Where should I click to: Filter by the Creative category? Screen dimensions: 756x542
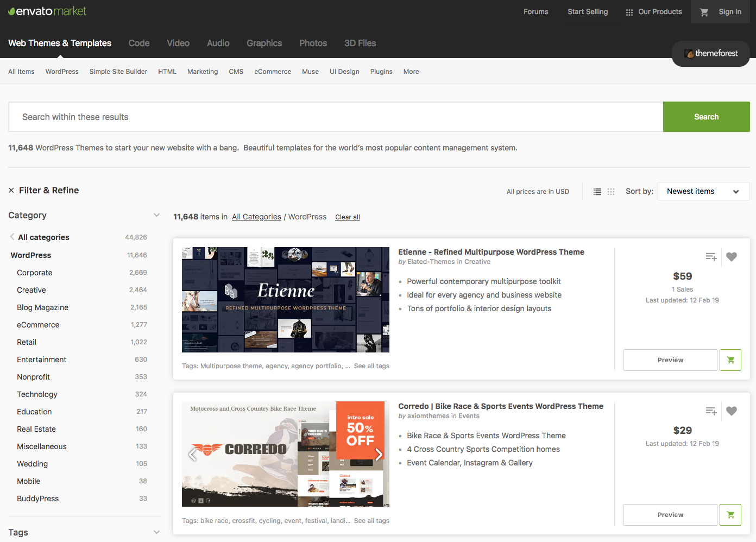tap(31, 290)
